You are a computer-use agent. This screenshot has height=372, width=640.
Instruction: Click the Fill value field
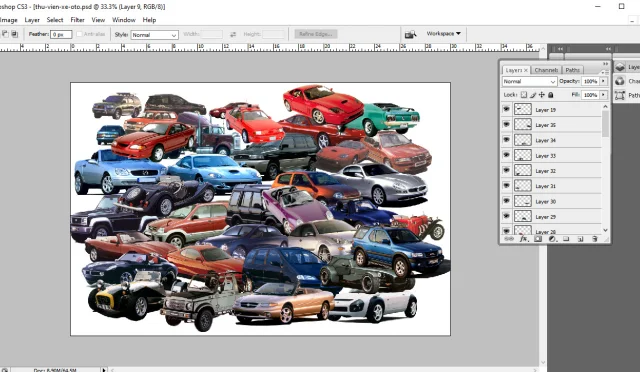tap(590, 95)
